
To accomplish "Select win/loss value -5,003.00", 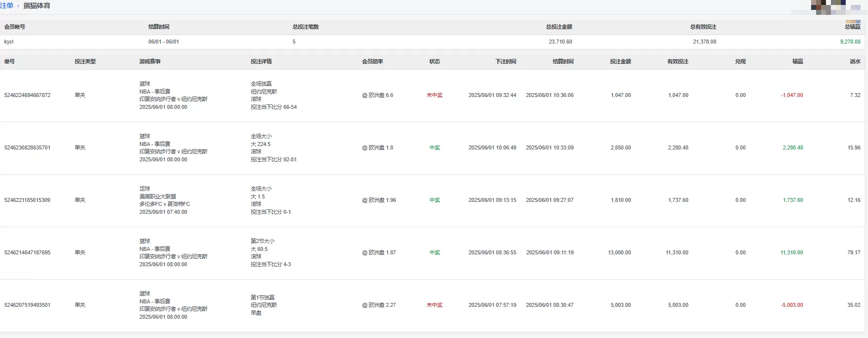I will pos(792,305).
